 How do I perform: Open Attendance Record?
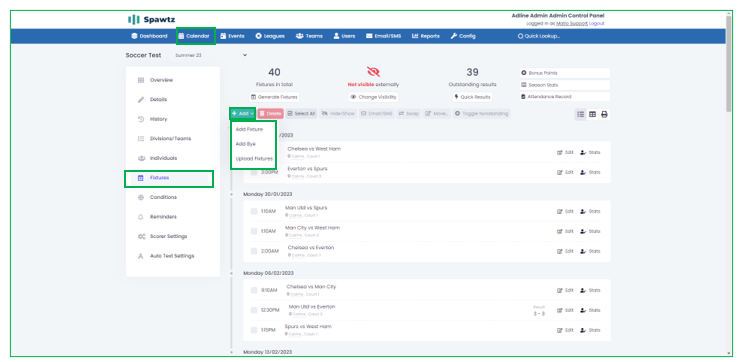[564, 97]
